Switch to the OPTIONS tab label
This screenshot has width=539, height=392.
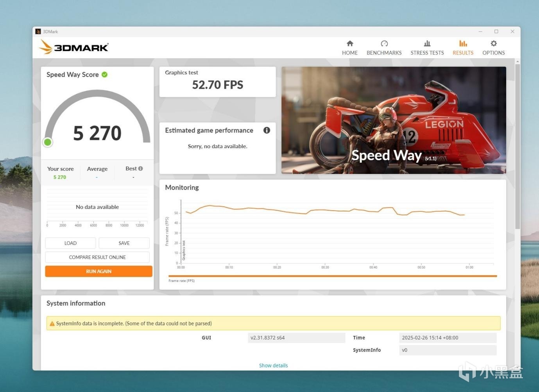494,53
